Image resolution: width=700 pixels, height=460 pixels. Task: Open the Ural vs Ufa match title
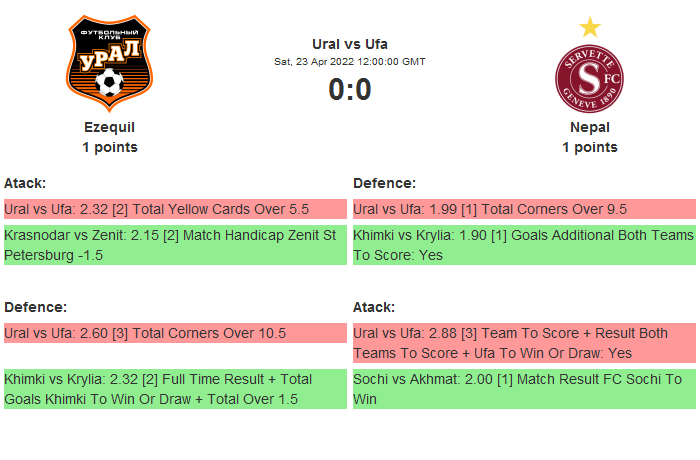pyautogui.click(x=350, y=43)
